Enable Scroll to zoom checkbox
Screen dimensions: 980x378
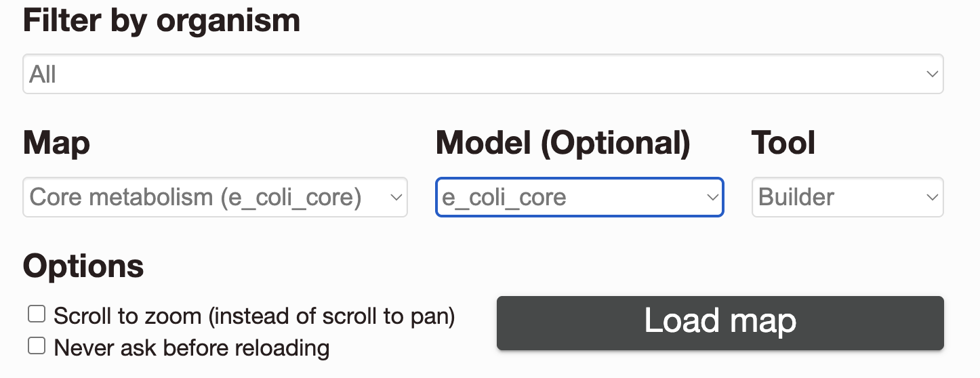36,314
